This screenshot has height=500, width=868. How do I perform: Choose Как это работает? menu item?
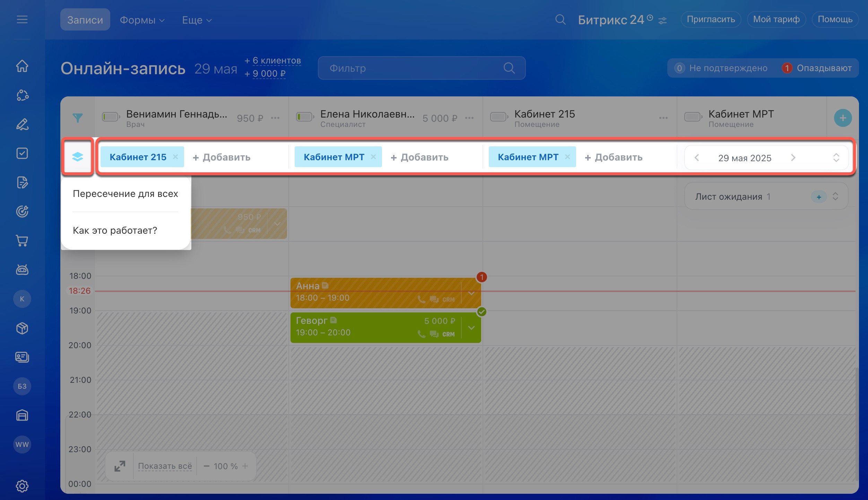(x=115, y=230)
